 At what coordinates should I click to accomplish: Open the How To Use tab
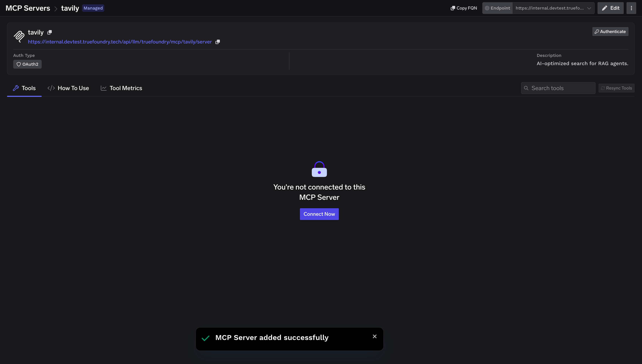(68, 88)
